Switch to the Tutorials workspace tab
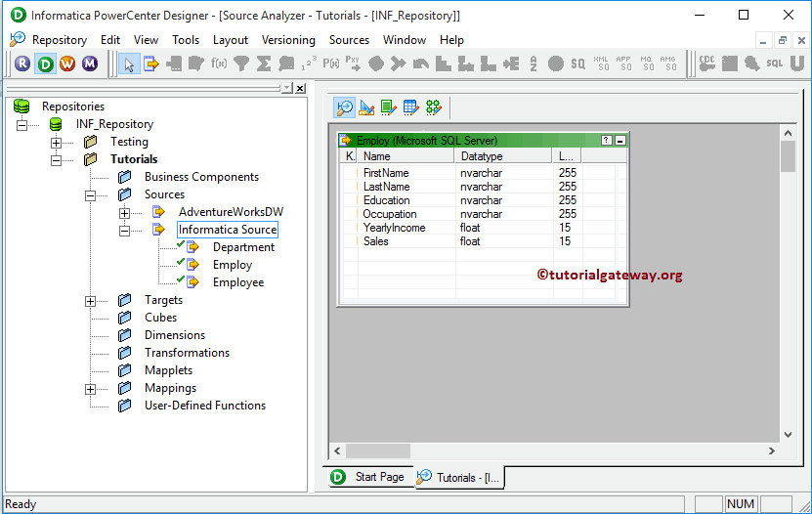The width and height of the screenshot is (812, 514). pyautogui.click(x=459, y=477)
